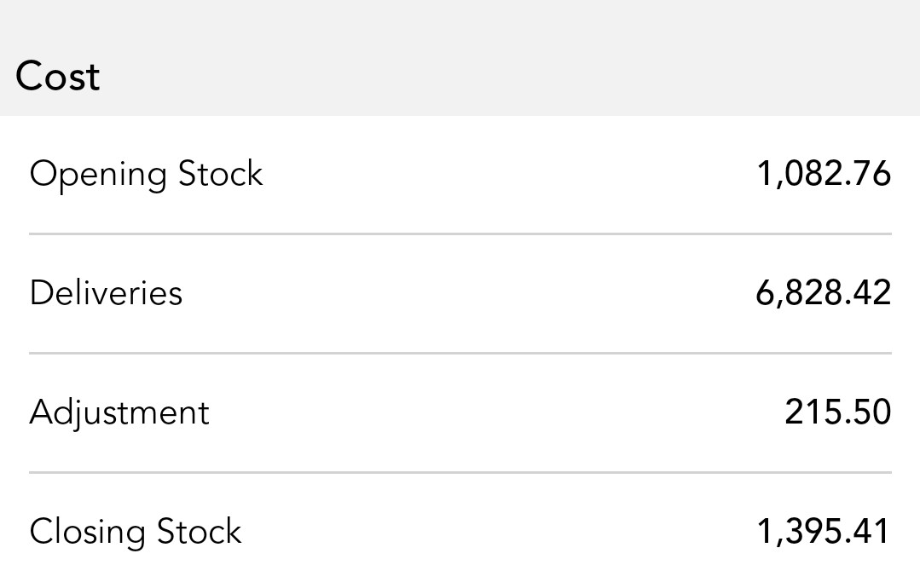Click the divider between Deliveries and Adjustment

[x=460, y=353]
